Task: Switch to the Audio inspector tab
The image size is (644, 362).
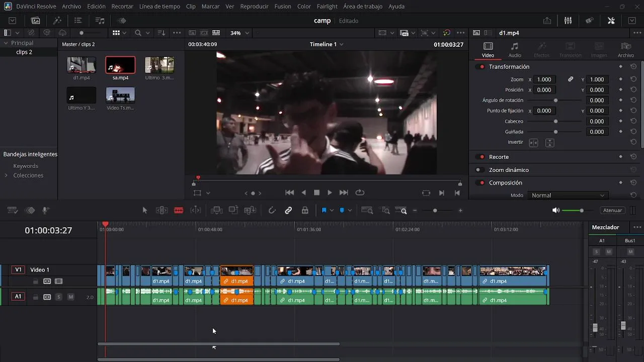Action: pos(515,49)
